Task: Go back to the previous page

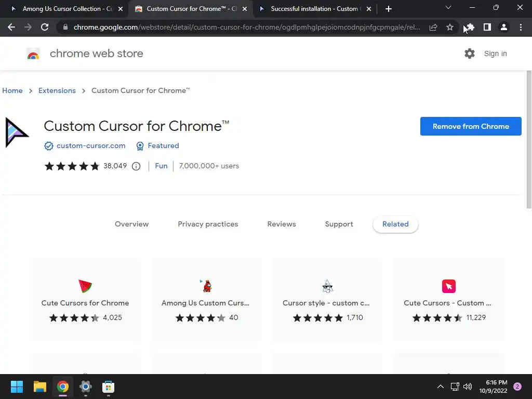Action: (x=11, y=27)
